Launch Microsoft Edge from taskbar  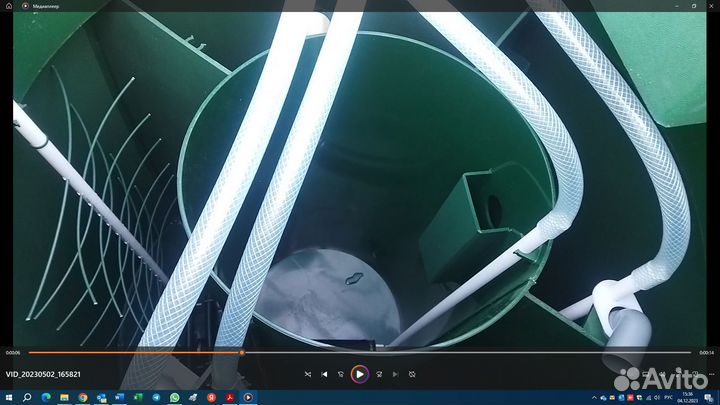tap(46, 397)
